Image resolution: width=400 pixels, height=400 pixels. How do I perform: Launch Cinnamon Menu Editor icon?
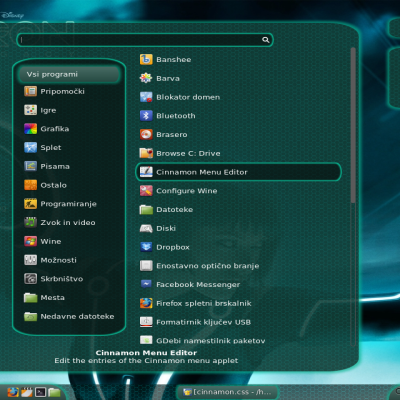click(x=146, y=172)
